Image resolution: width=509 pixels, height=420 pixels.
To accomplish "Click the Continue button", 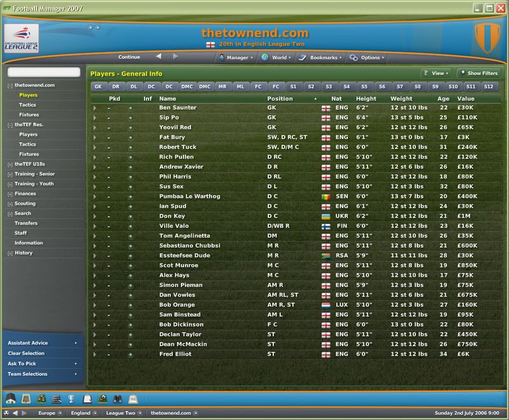I will [x=129, y=57].
